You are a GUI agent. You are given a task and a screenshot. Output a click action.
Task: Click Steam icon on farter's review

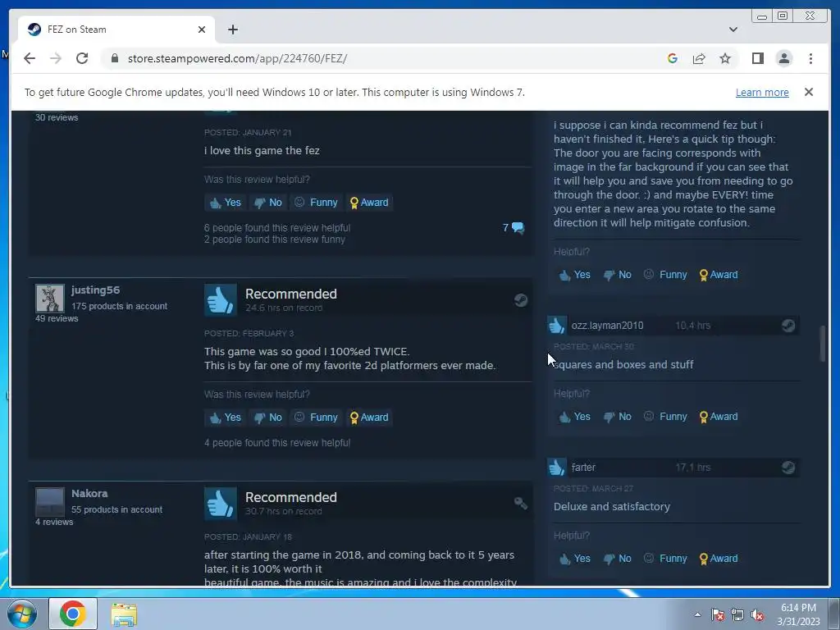788,467
